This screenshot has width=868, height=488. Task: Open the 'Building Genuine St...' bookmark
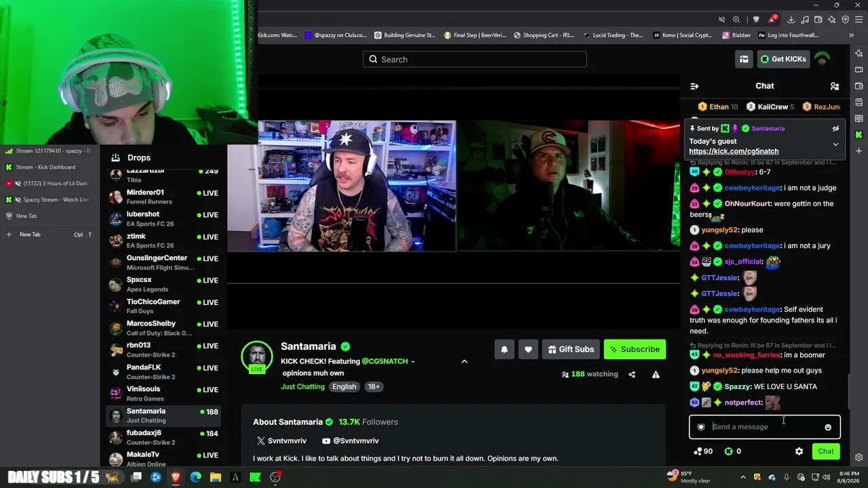point(404,35)
